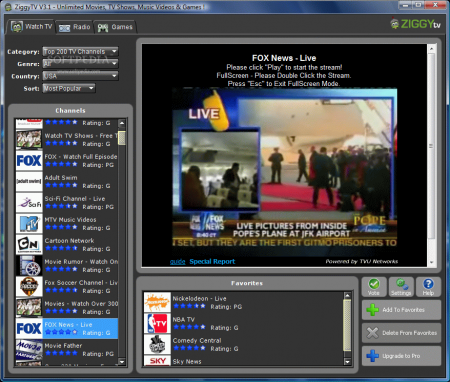Click the ZiggyTV logo at top right

pos(416,24)
